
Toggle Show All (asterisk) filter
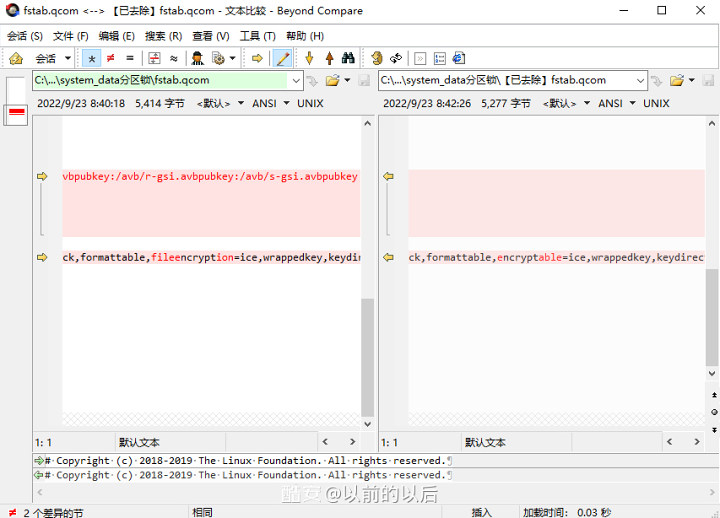point(92,58)
